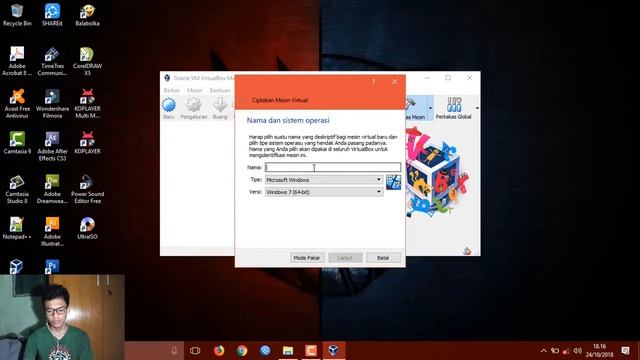
Task: Click the Baru toolbar icon in VirtualBox
Action: coord(169,108)
